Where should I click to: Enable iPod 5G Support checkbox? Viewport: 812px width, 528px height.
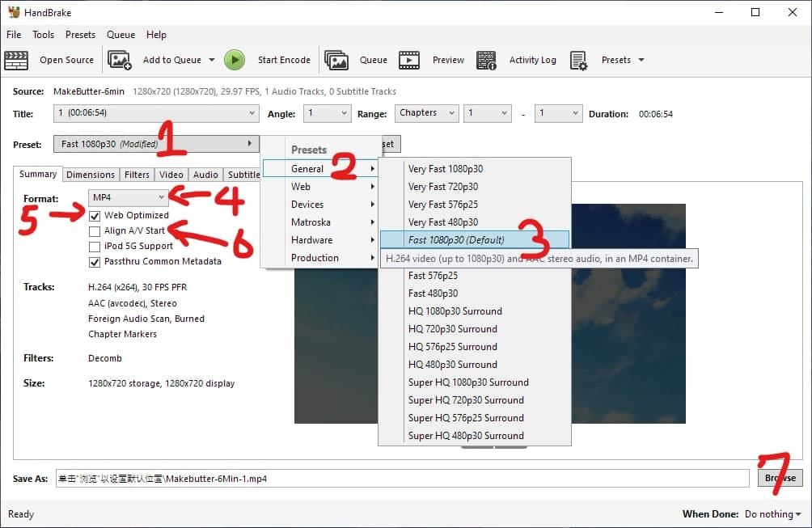[x=95, y=247]
